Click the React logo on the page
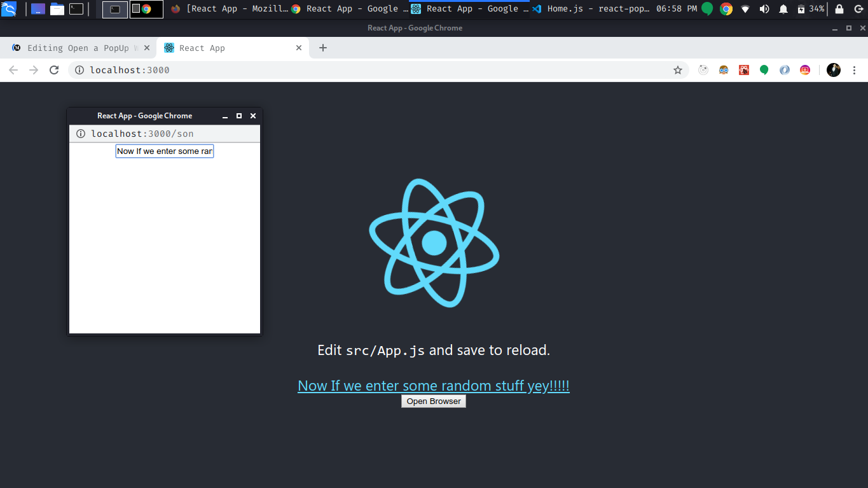 coord(434,243)
